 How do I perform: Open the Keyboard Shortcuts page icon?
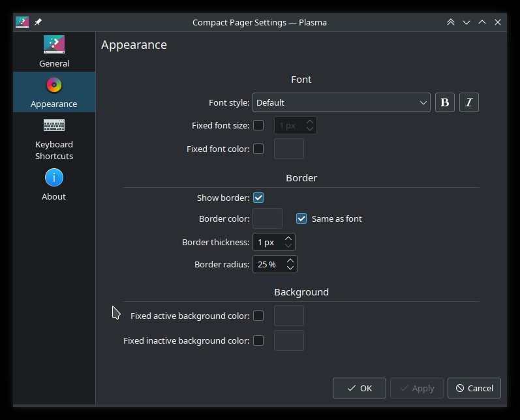(x=54, y=125)
